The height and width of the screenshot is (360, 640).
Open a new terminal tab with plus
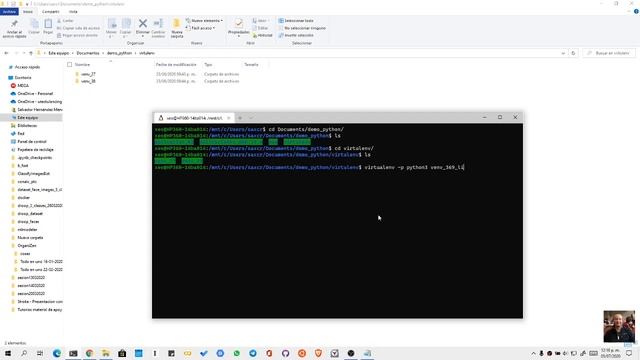tap(240, 118)
